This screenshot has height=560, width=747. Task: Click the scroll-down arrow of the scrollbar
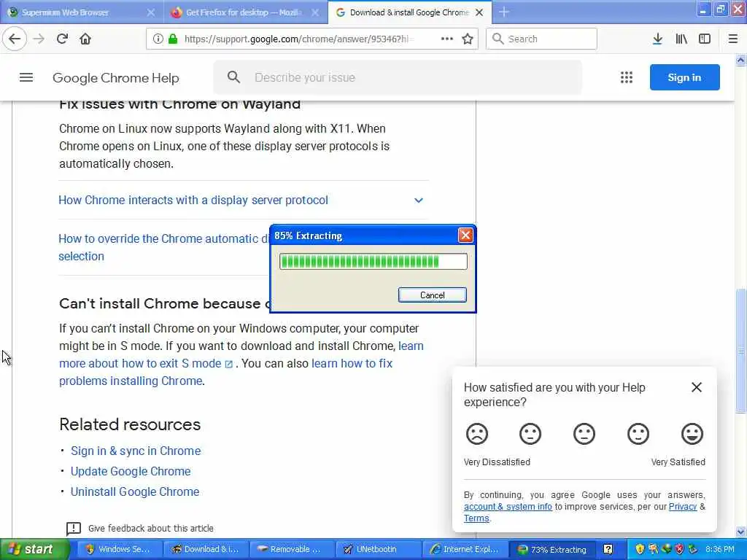click(740, 531)
